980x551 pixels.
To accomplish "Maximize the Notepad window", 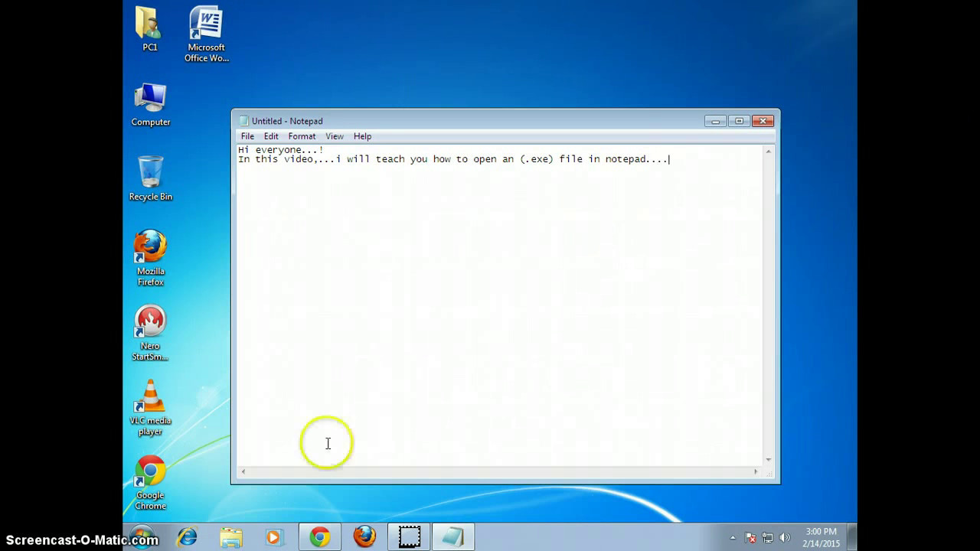I will click(739, 121).
